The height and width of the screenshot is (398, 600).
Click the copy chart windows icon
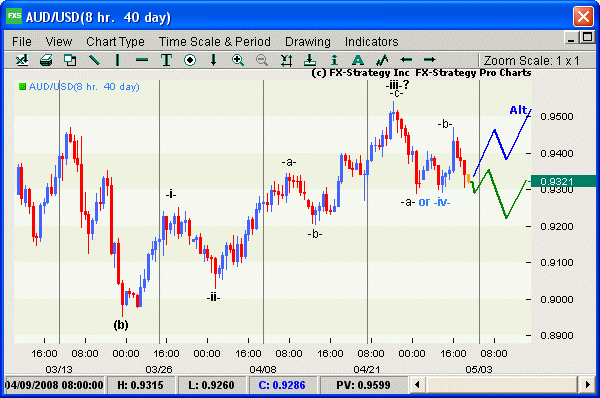coord(70,60)
